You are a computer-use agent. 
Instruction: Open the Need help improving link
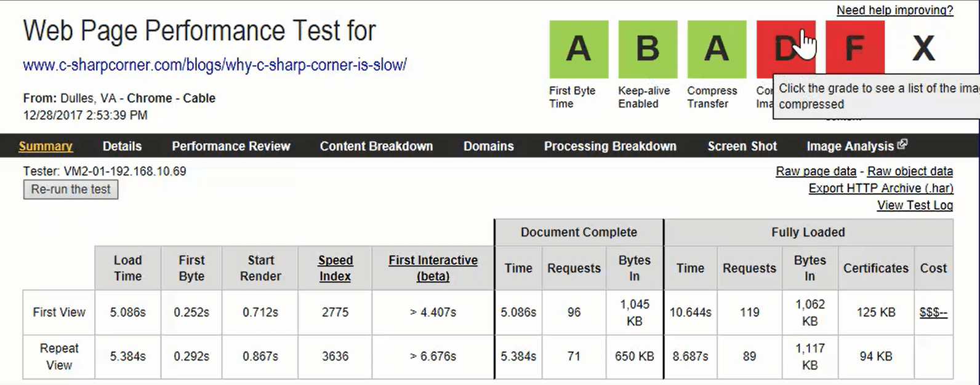(893, 10)
